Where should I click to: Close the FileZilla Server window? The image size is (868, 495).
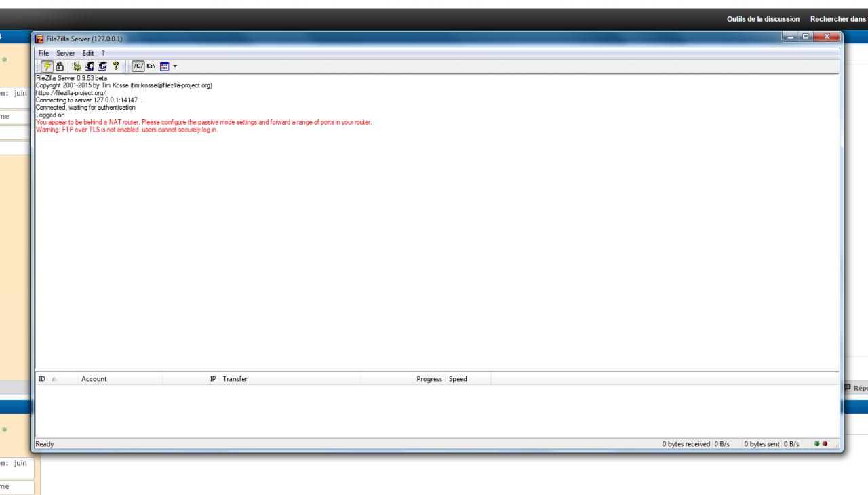(x=827, y=36)
